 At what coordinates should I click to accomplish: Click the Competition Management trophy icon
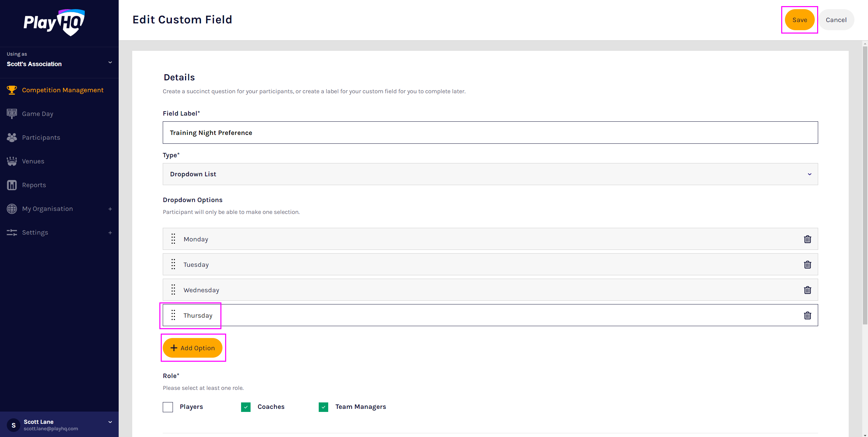[12, 90]
